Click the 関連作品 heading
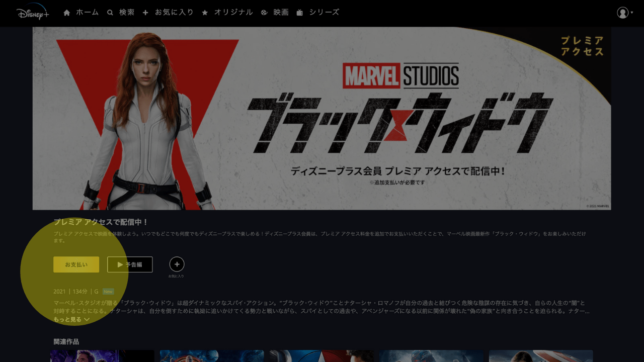Image resolution: width=644 pixels, height=362 pixels. point(66,342)
